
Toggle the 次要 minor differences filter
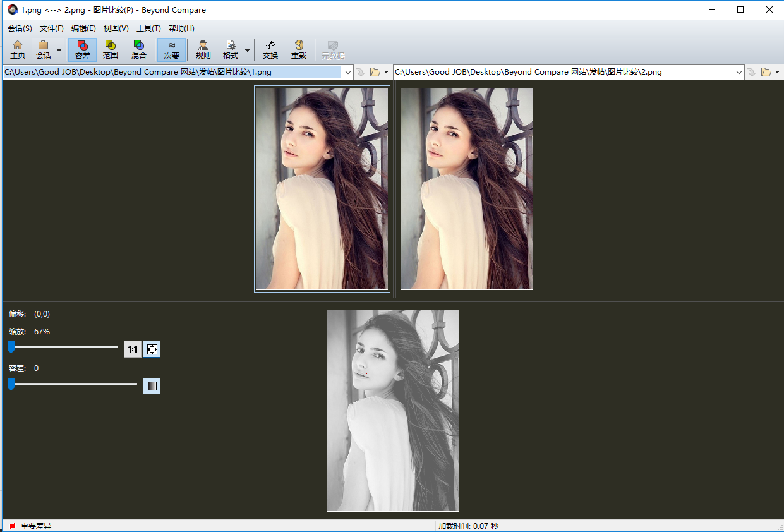tap(172, 49)
